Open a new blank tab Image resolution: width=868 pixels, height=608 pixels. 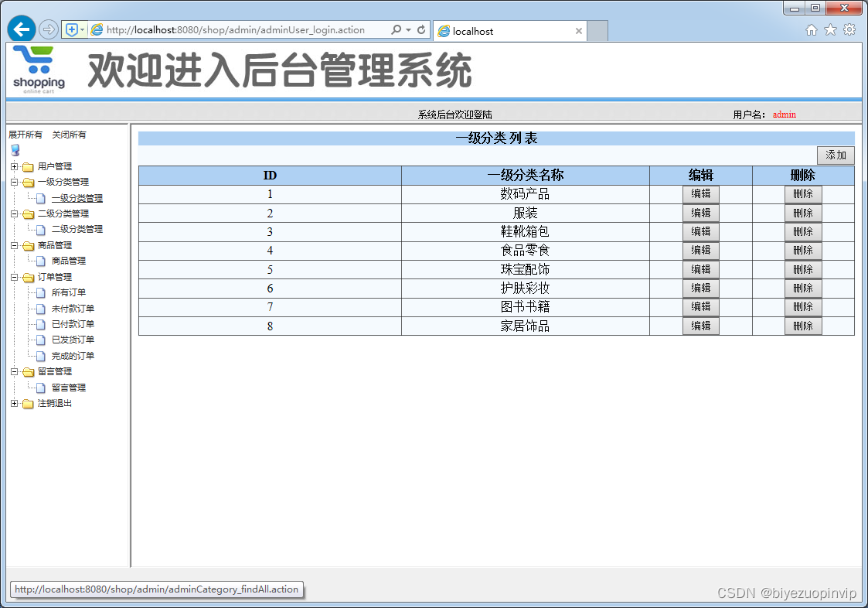pos(597,31)
